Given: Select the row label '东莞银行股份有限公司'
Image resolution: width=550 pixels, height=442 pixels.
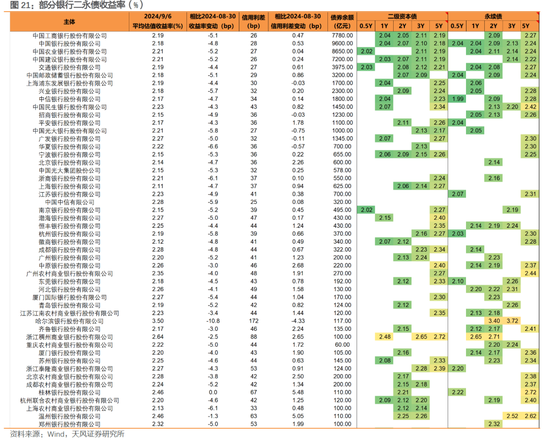Looking at the screenshot, I should point(69,282).
